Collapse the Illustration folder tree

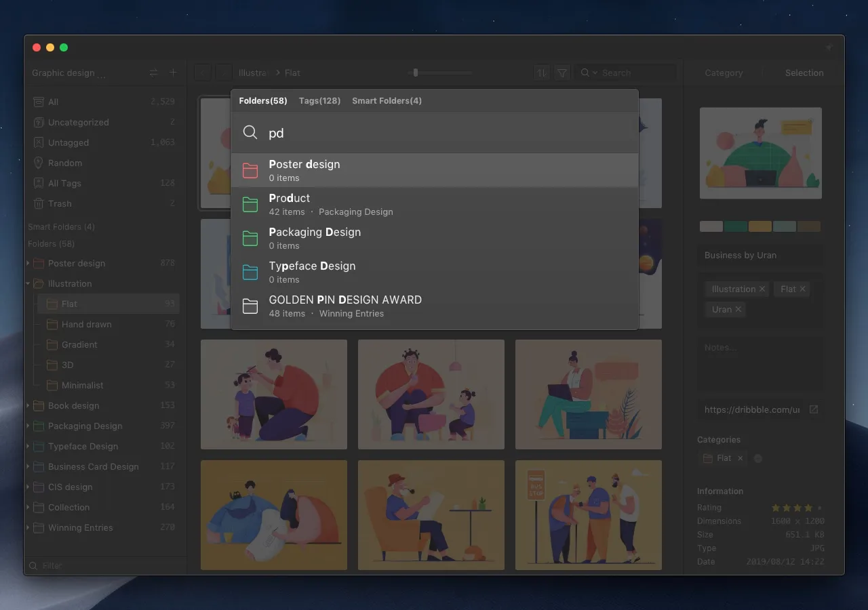click(x=28, y=283)
